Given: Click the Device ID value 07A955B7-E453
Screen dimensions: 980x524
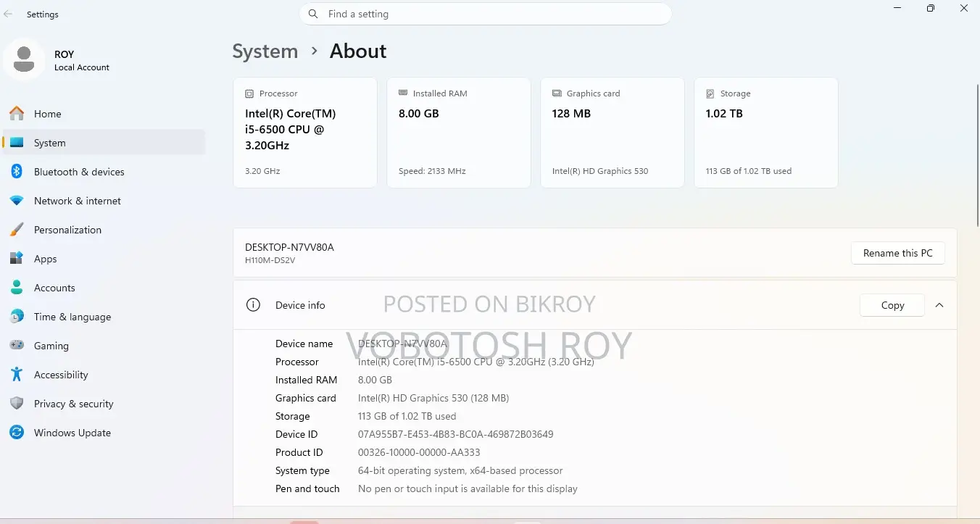Looking at the screenshot, I should (x=456, y=434).
